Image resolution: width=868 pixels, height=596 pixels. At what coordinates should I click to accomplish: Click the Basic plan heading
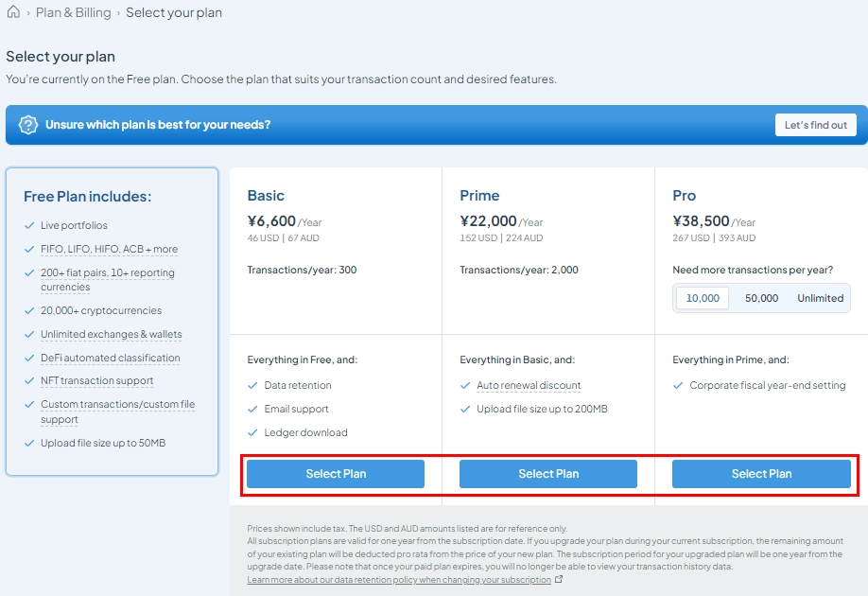[266, 196]
